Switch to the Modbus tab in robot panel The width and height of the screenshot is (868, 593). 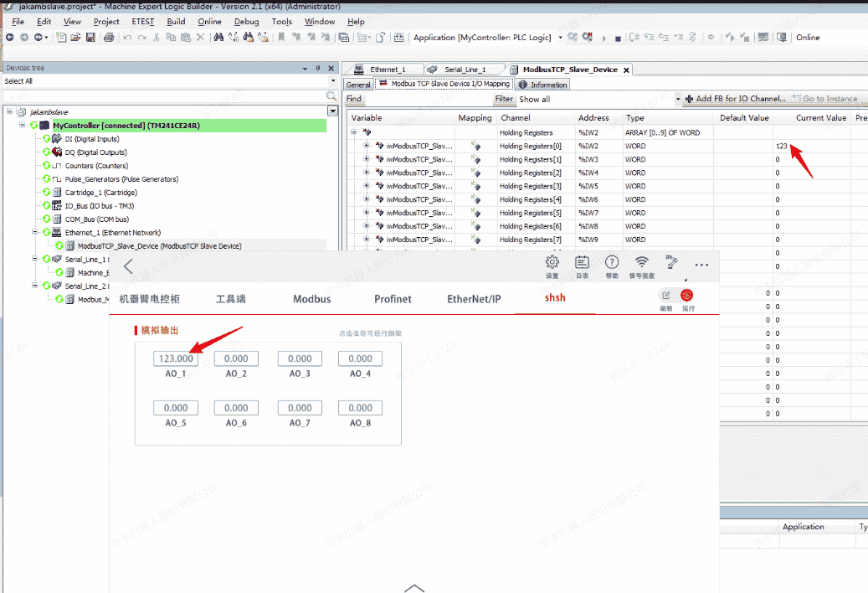311,299
